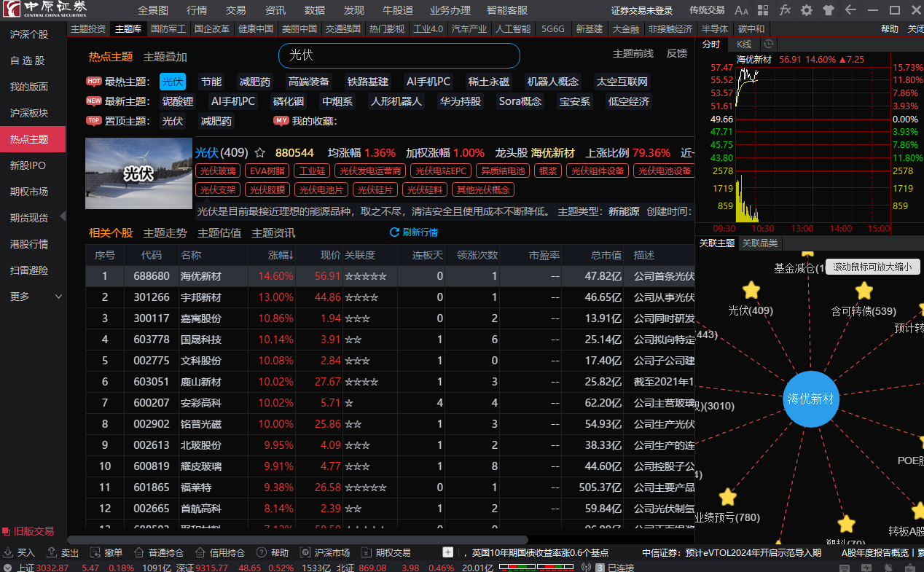Click the 光伏 solar panel thumbnail image
The image size is (924, 572).
pyautogui.click(x=138, y=174)
